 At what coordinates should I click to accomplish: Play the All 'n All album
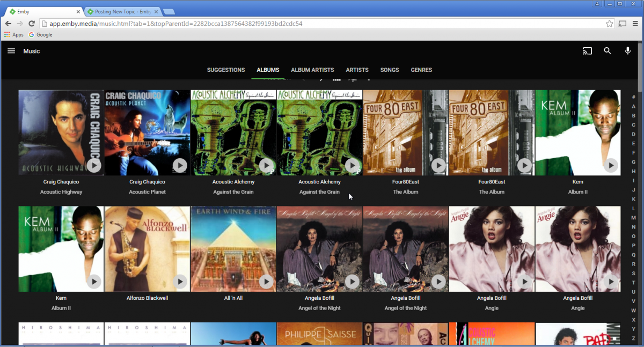point(266,282)
